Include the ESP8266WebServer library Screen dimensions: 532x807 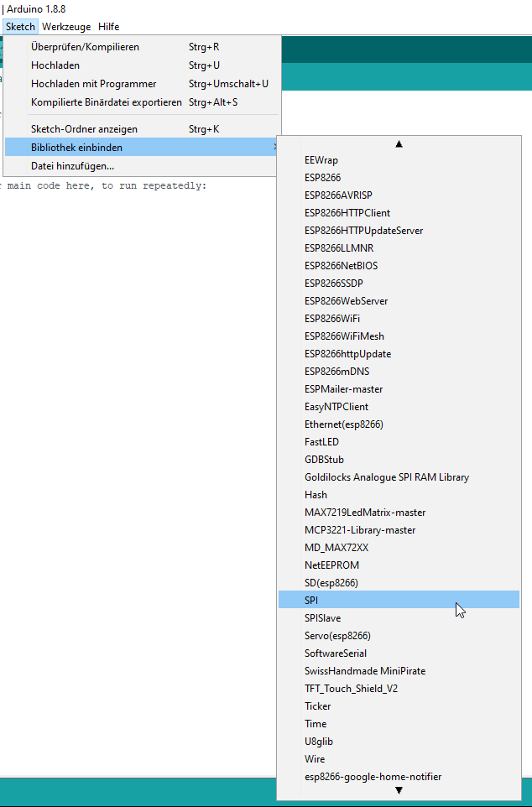pos(399,301)
